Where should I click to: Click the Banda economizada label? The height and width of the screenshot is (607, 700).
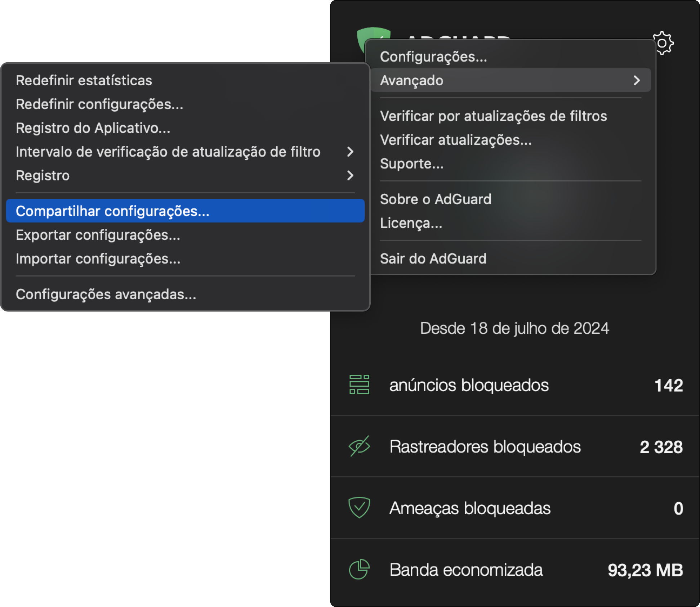coord(466,570)
